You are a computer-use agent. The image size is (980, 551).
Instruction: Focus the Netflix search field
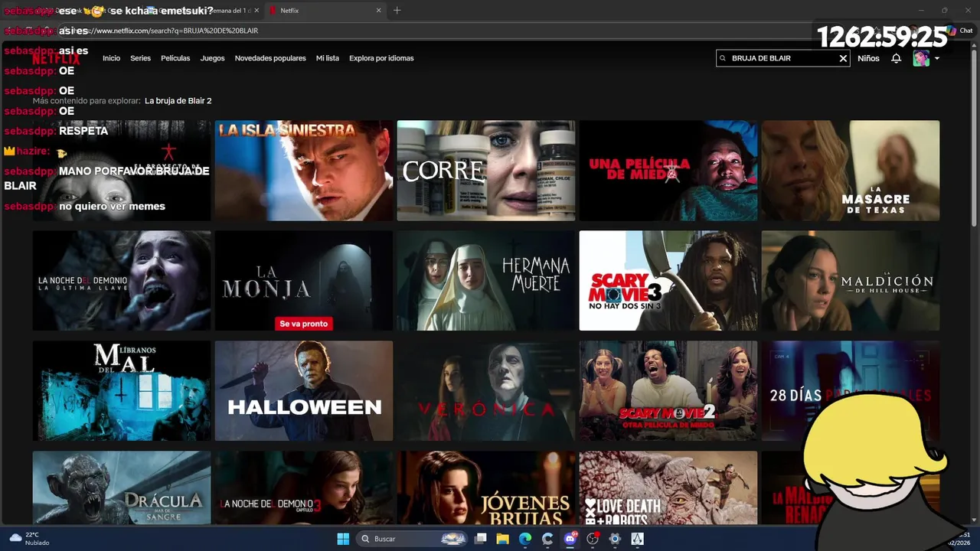[782, 58]
